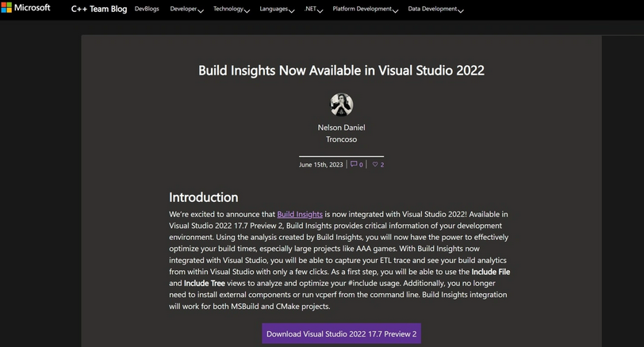Click the Introduction section heading
The width and height of the screenshot is (644, 347).
coord(203,197)
